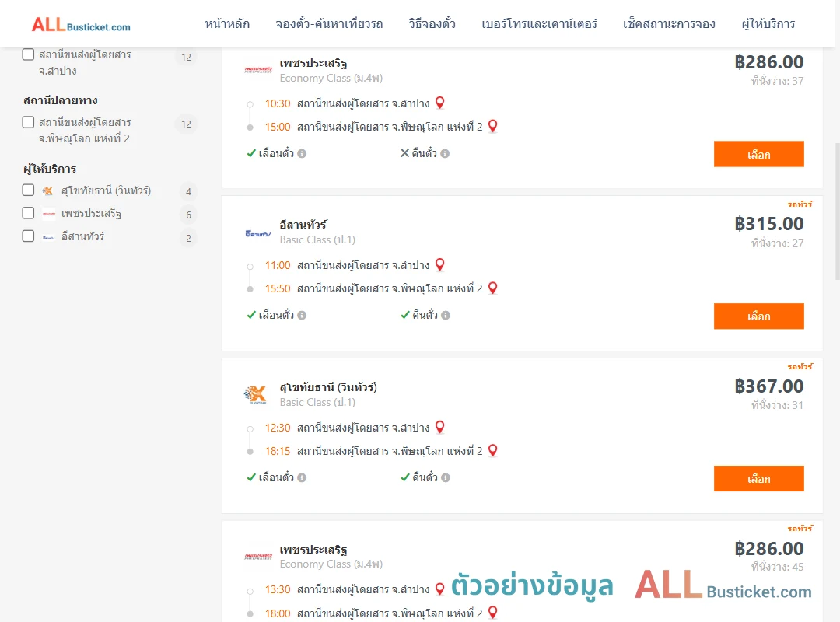Click map pin beside 18:00 arrival station
Viewport: 840px width, 622px height.
[x=493, y=613]
